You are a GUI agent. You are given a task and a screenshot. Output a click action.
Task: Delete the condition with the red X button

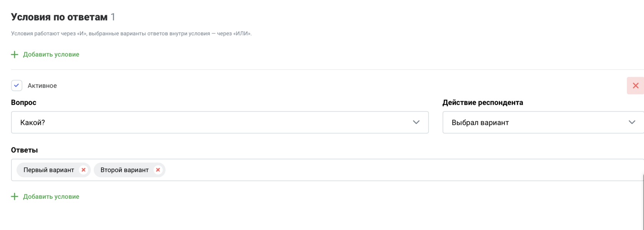coord(635,86)
